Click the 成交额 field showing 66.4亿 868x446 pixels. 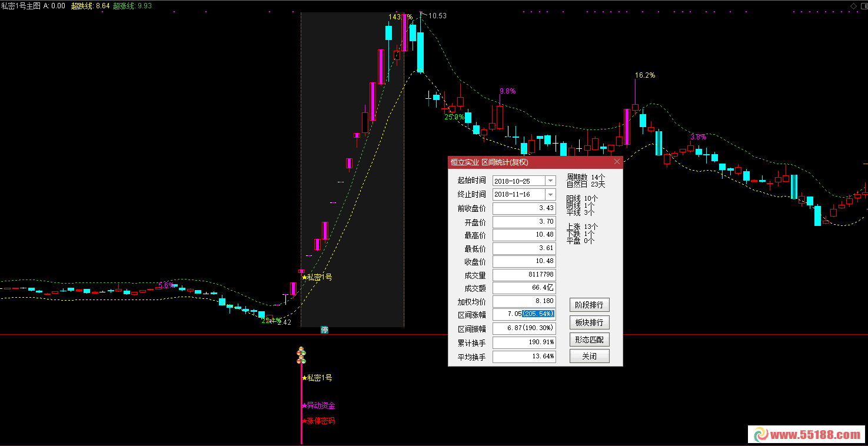524,288
